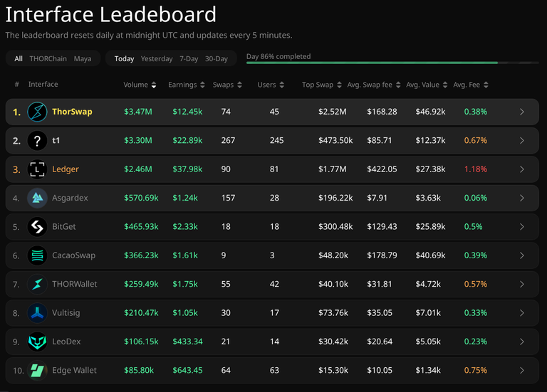Click Ledger's $37.98k earnings value
Viewport: 547px width, 392px height.
[187, 169]
